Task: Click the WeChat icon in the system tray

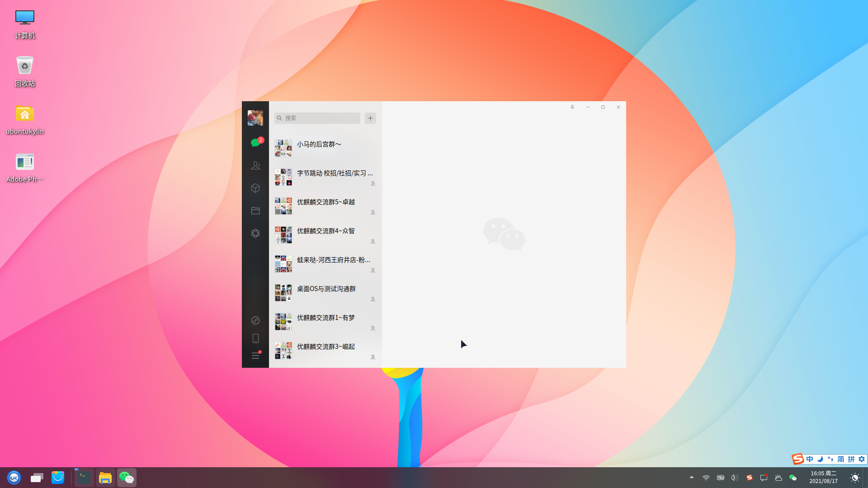Action: [x=793, y=477]
